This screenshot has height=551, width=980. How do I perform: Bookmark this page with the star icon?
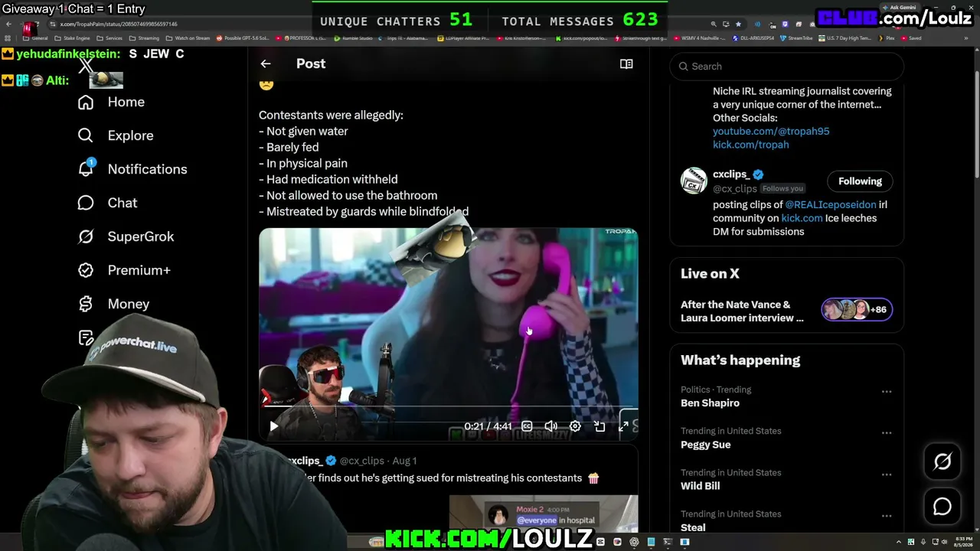coord(737,24)
